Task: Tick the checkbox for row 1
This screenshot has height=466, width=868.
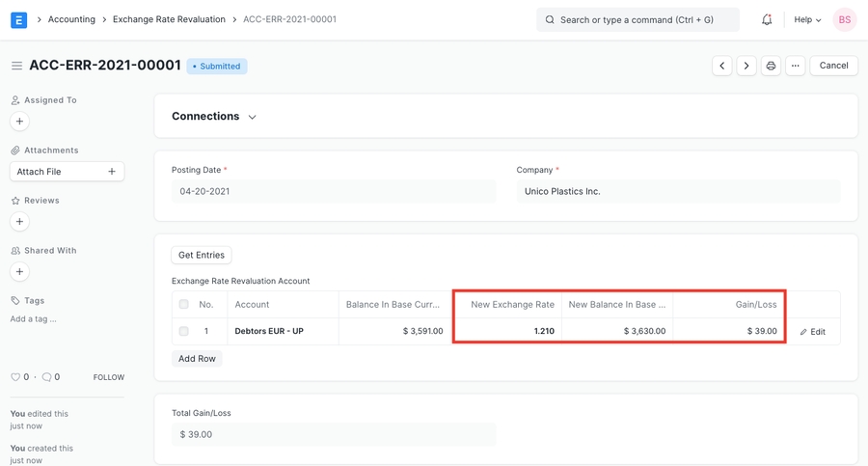Action: tap(183, 331)
